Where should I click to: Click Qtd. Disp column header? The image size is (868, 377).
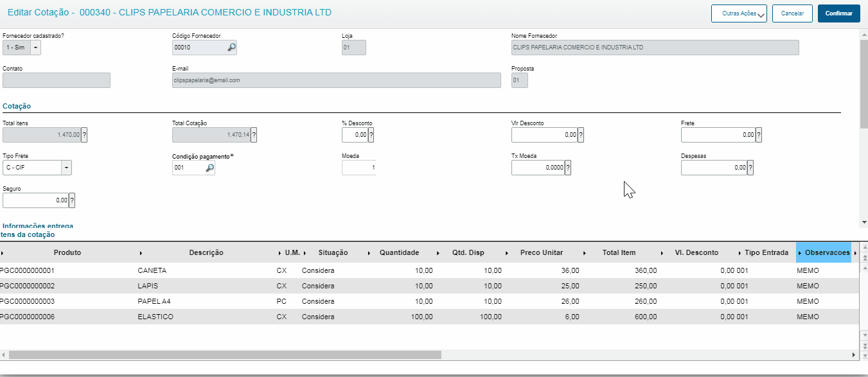pyautogui.click(x=468, y=252)
